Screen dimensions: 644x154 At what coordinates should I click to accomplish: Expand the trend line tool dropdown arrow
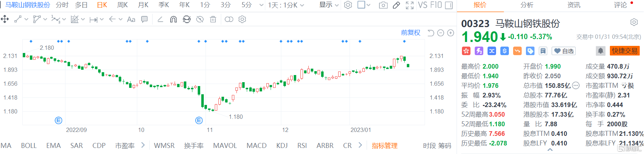tap(26, 20)
